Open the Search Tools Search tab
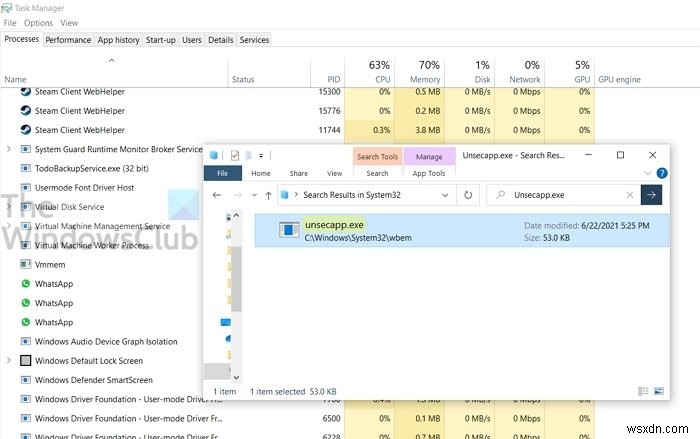This screenshot has width=700, height=439. [377, 173]
